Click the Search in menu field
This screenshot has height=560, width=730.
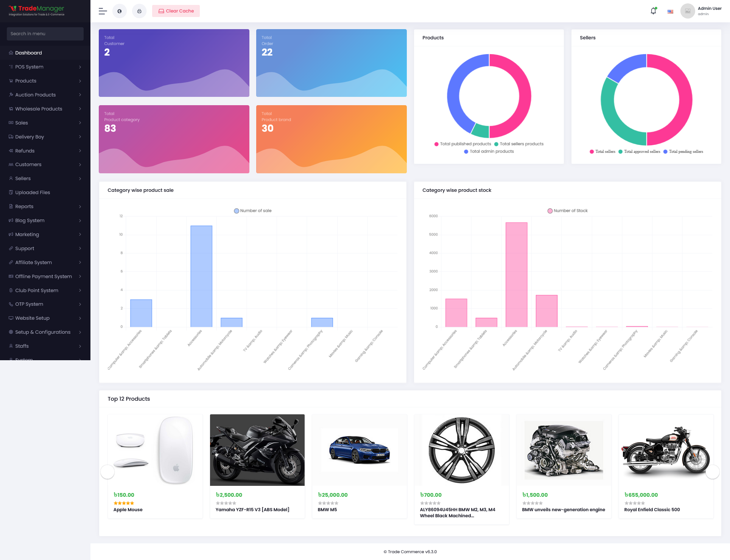tap(45, 34)
